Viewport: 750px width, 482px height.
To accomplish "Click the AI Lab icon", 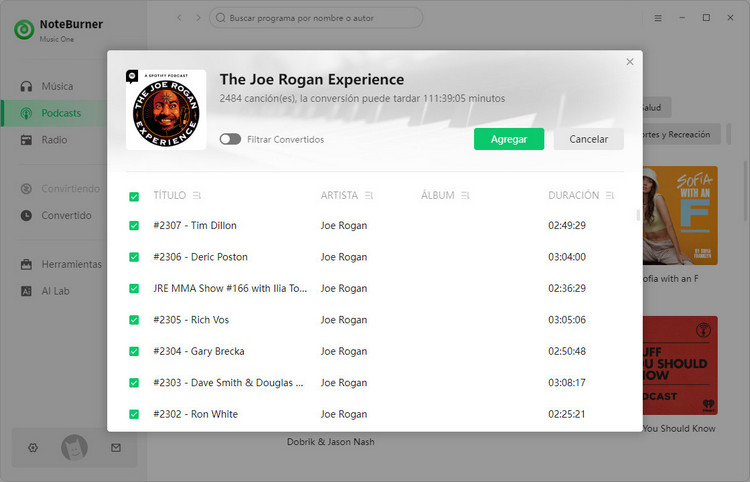I will 26,291.
